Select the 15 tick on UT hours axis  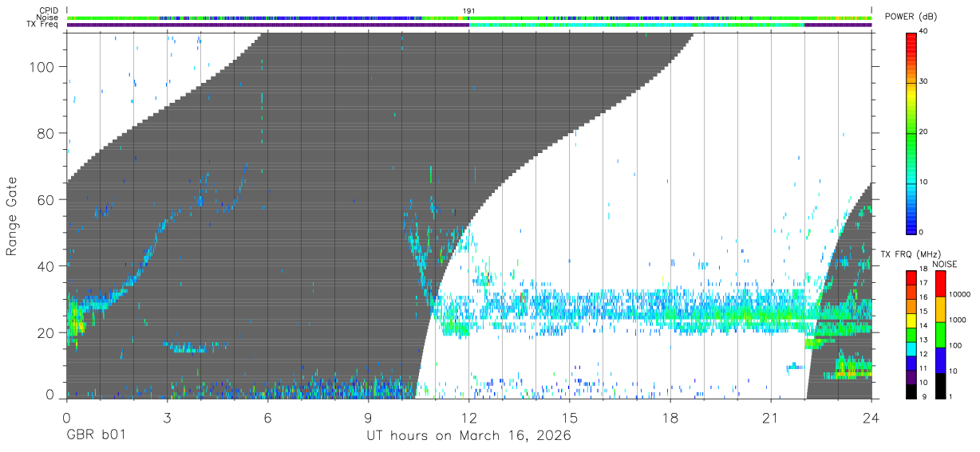[570, 417]
